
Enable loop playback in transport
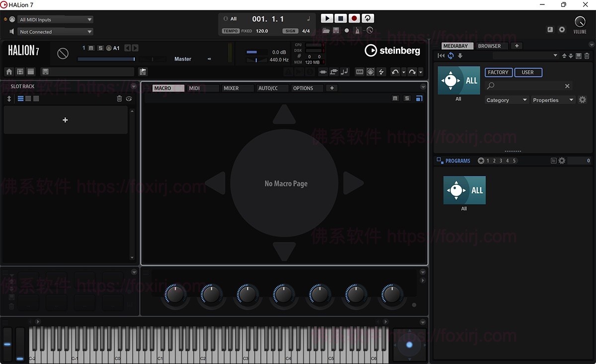click(368, 18)
